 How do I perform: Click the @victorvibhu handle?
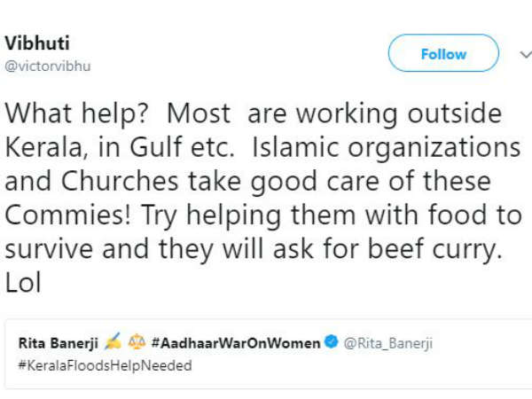click(48, 66)
